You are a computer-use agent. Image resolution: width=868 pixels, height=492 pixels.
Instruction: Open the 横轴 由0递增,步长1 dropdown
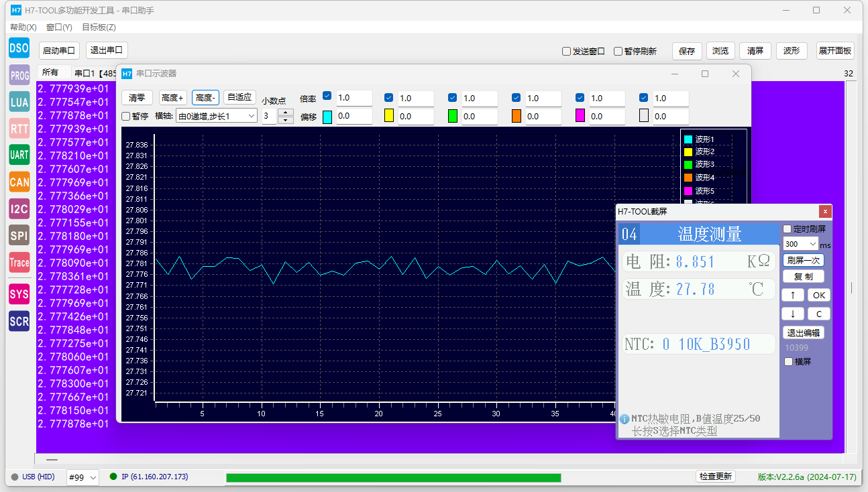(217, 116)
